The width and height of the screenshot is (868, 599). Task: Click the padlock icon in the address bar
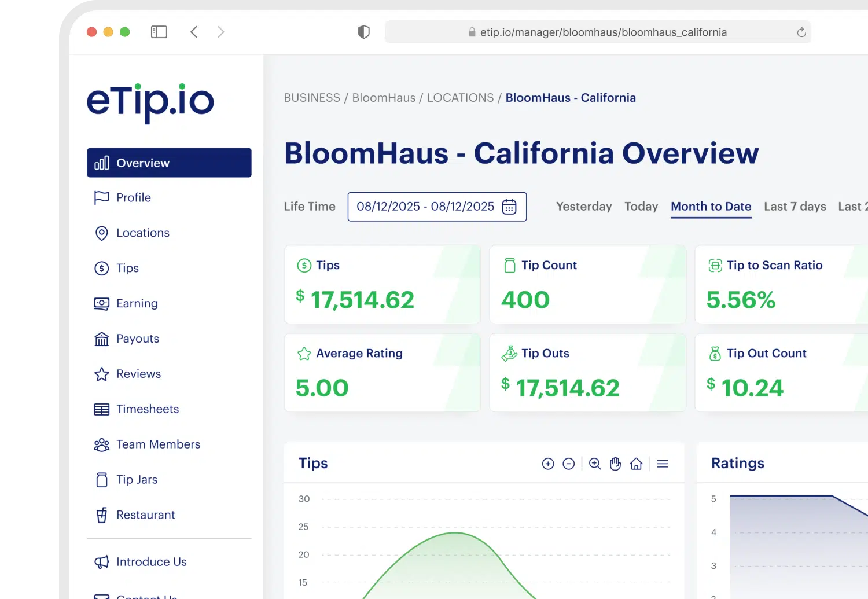click(x=470, y=32)
